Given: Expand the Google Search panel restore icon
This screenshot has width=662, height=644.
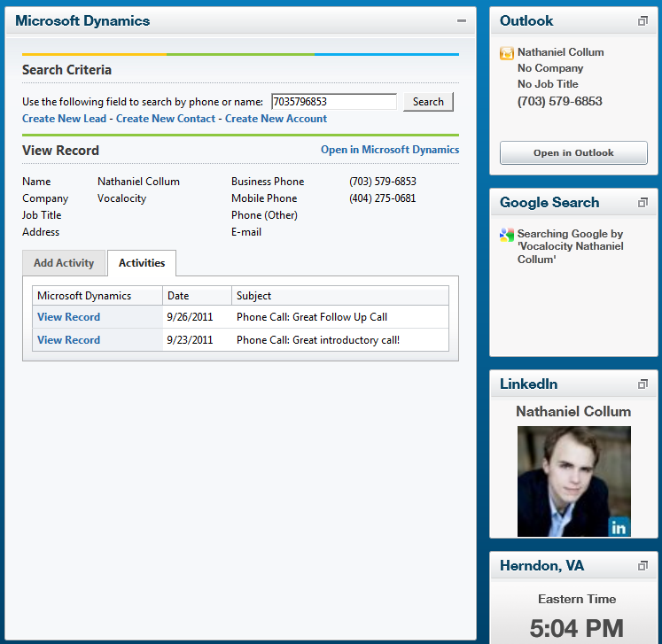Looking at the screenshot, I should [x=643, y=203].
